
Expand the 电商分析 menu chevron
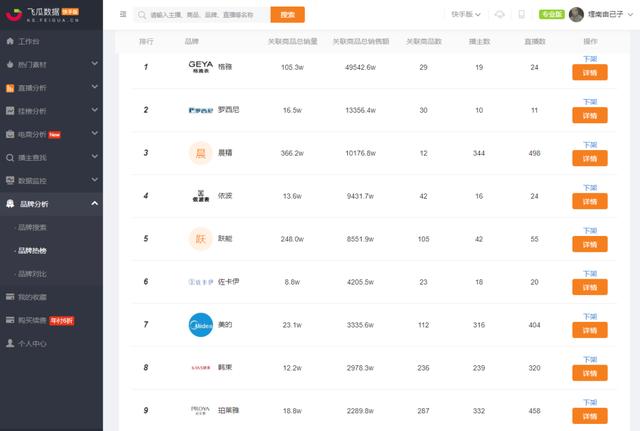point(95,133)
